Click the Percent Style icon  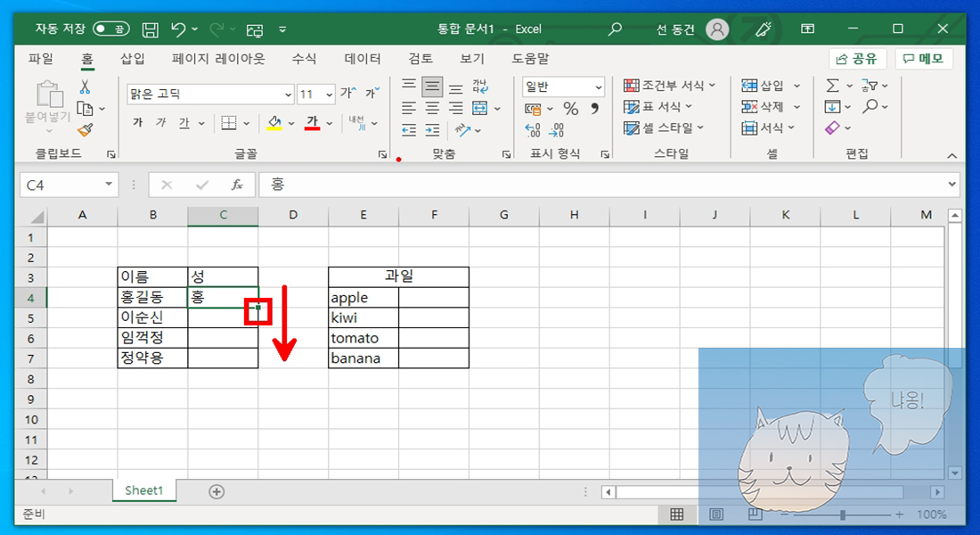click(570, 109)
